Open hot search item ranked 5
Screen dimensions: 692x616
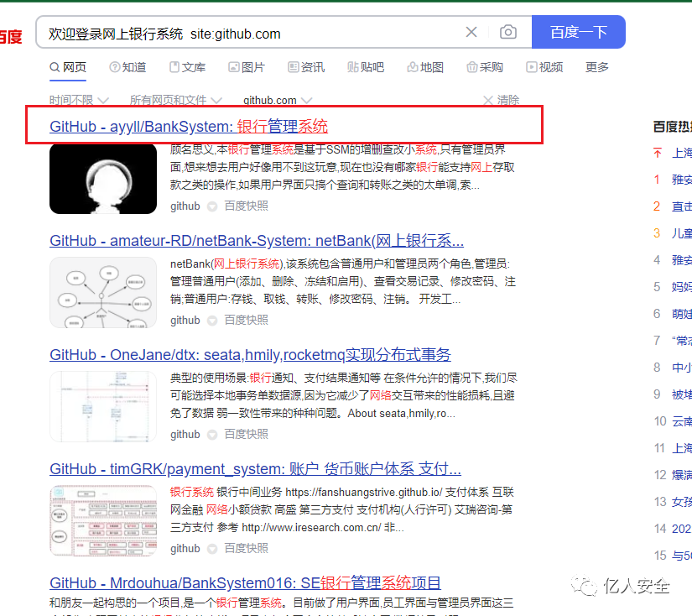(681, 287)
